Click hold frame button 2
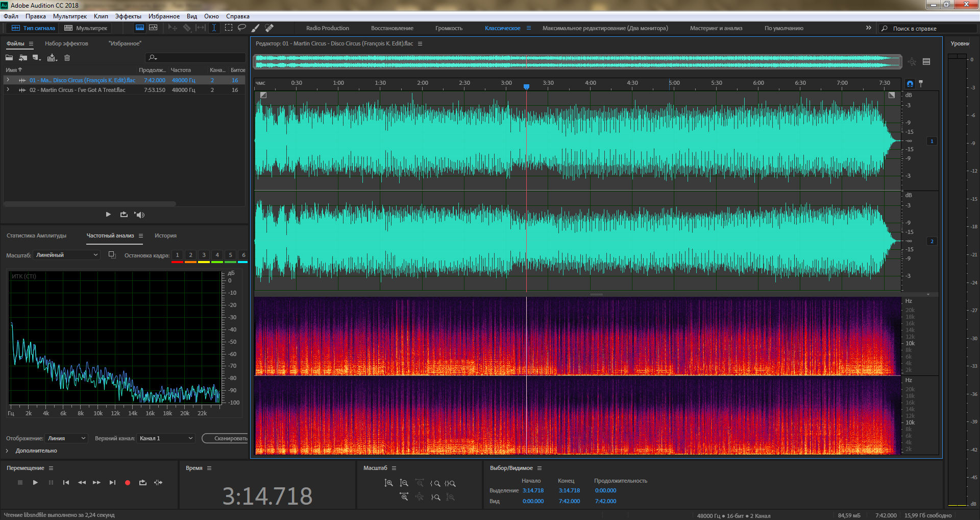The height and width of the screenshot is (520, 980). coord(190,255)
